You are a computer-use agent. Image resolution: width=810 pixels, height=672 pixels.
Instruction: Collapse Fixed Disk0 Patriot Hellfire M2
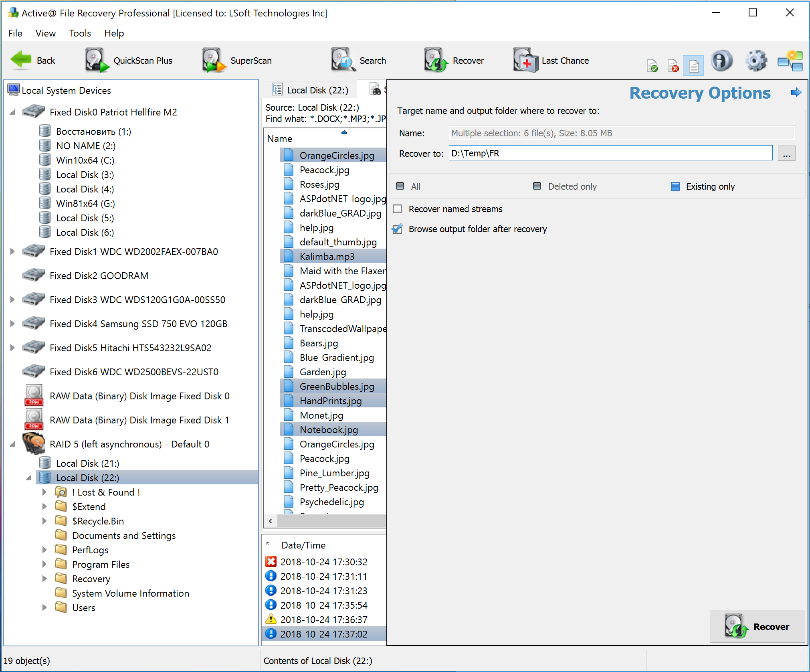[12, 112]
